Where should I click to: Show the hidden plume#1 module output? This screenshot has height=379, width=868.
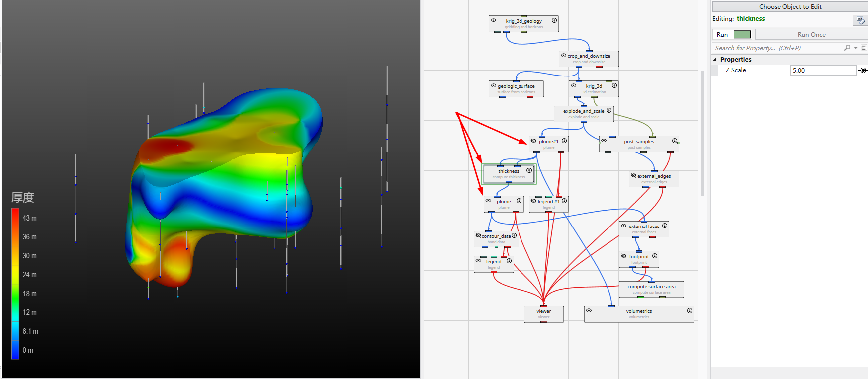534,141
